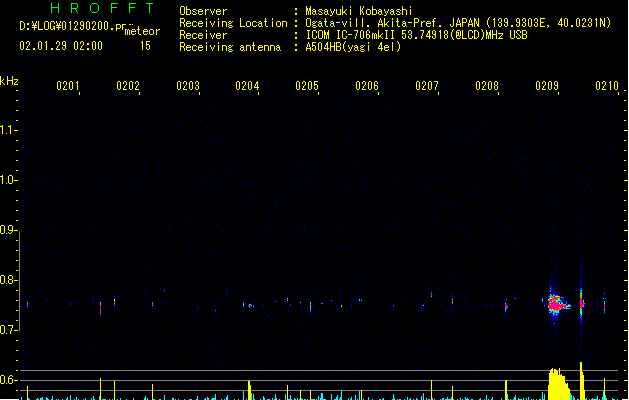
Task: Click the 0202 time marker
Action: (128, 86)
